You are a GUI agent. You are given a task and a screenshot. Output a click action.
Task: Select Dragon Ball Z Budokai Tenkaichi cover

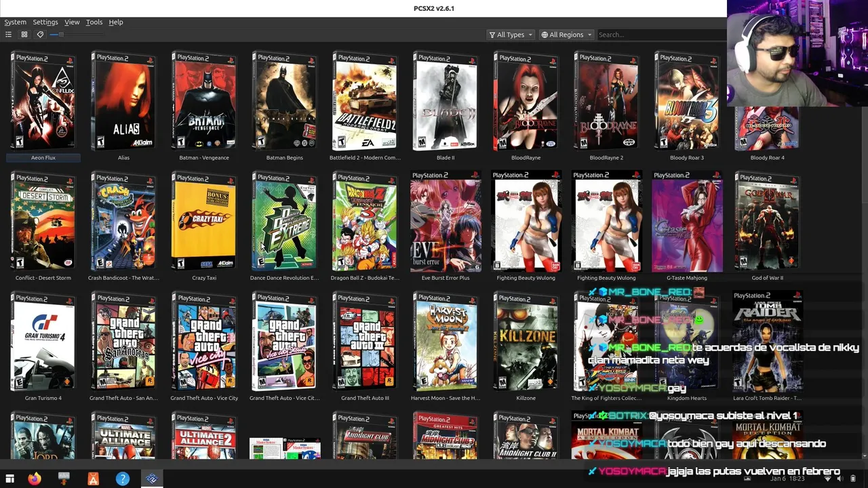coord(365,222)
